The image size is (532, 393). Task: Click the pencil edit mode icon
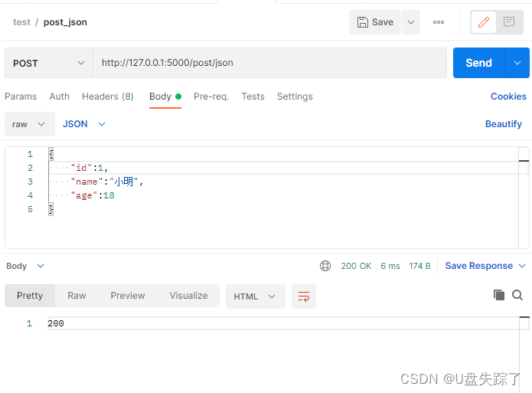484,22
